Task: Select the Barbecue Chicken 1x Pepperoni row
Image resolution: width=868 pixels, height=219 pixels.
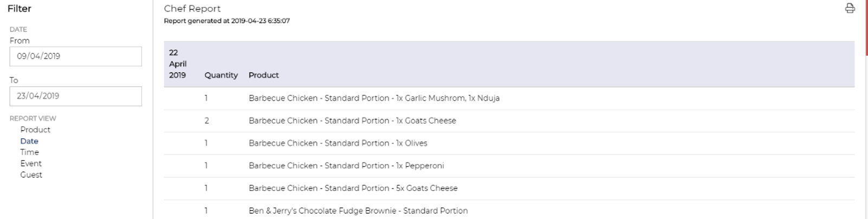Action: pos(509,166)
